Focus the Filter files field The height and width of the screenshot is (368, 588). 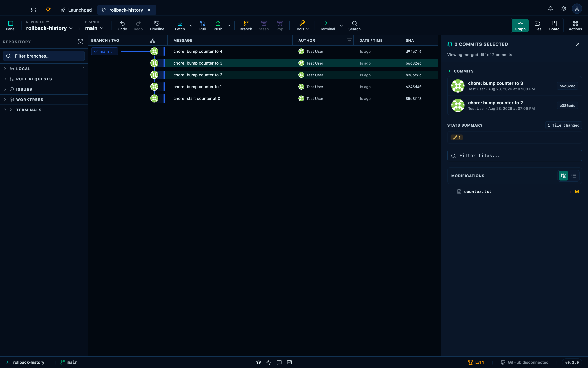[x=514, y=155]
